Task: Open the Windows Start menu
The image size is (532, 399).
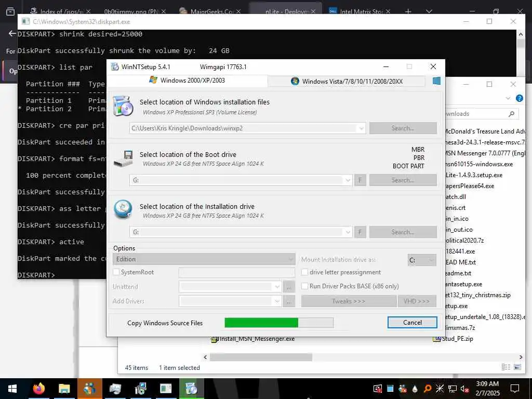Action: pos(12,389)
